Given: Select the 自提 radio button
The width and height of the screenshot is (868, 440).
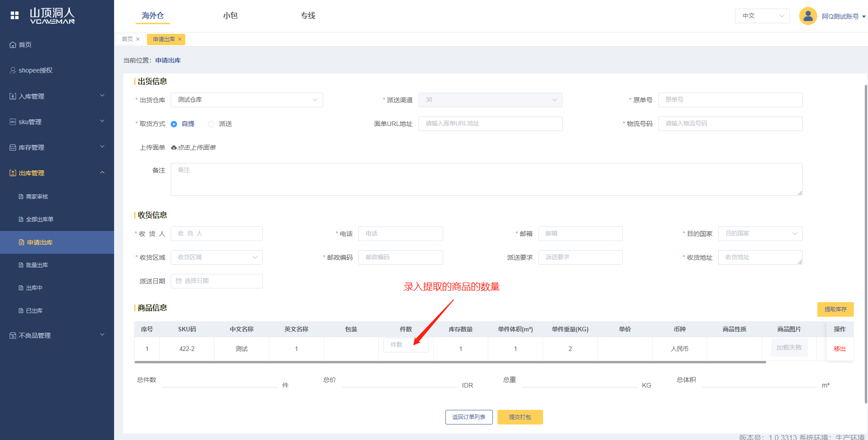Looking at the screenshot, I should [x=174, y=124].
